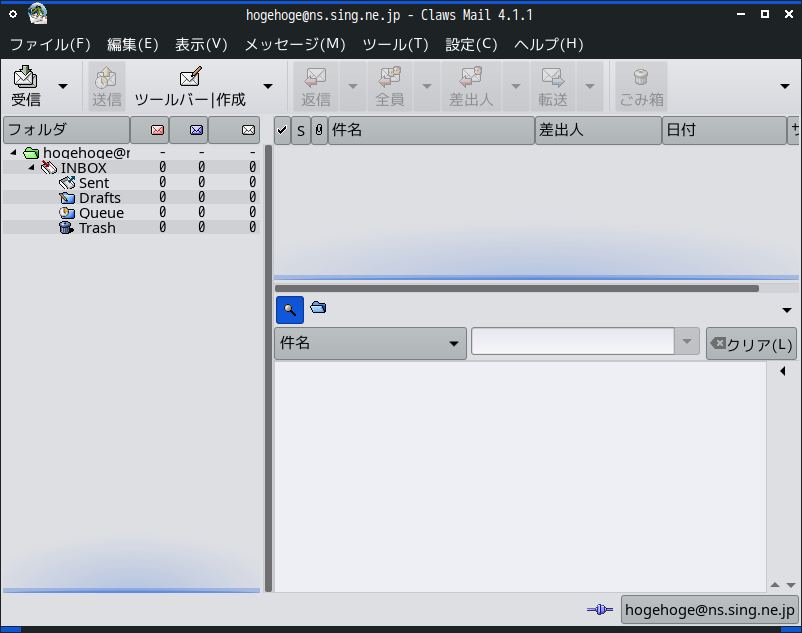This screenshot has height=633, width=802.
Task: Click the new messages (red envelope) column header
Action: coord(150,130)
